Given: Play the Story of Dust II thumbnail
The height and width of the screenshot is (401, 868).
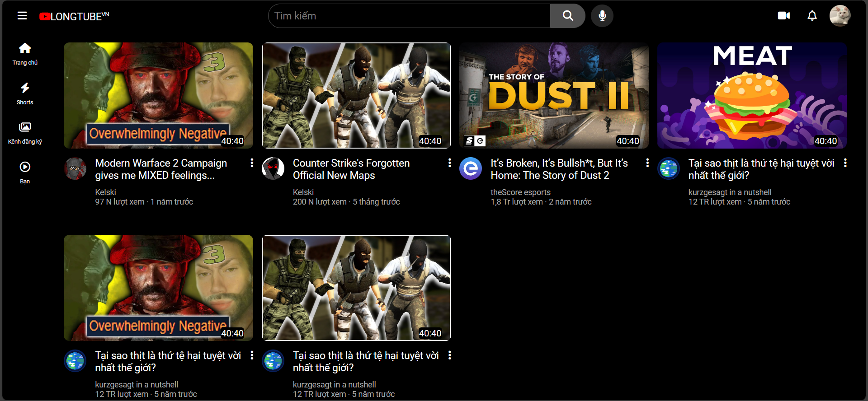Looking at the screenshot, I should (554, 95).
